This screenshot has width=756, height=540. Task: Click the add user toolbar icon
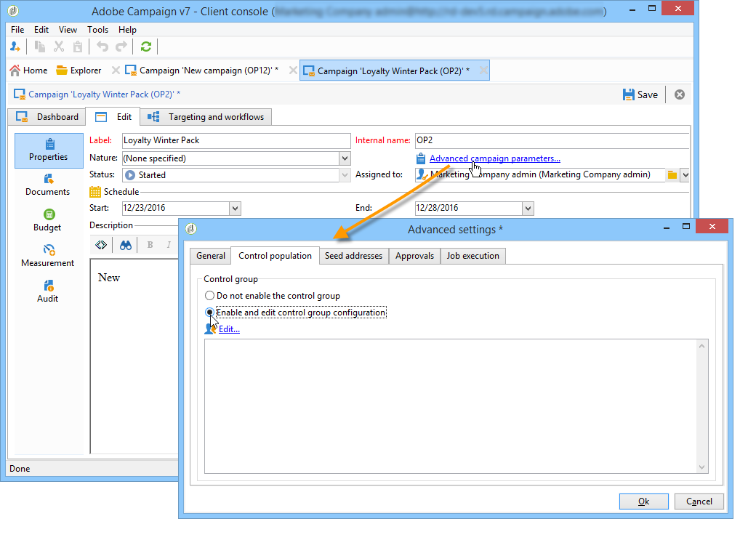[15, 47]
